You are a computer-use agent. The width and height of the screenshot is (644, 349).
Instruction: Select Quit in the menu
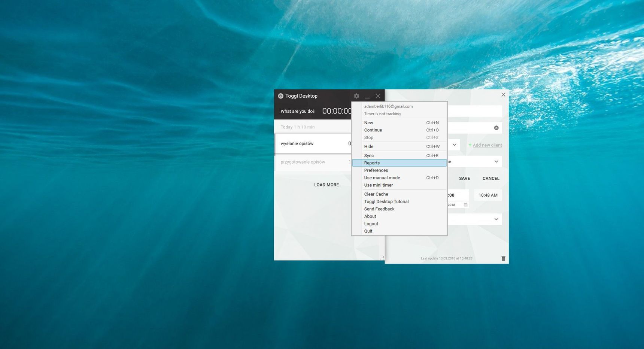(400, 231)
